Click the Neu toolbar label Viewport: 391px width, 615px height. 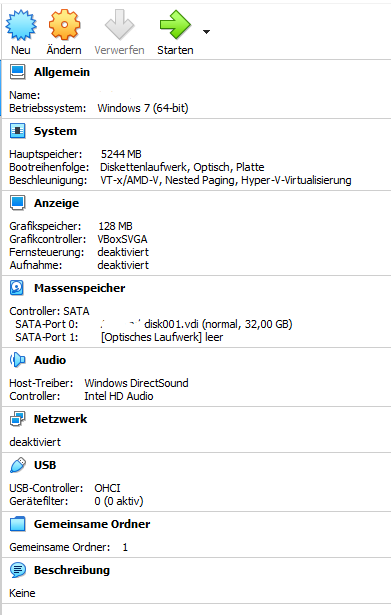21,50
